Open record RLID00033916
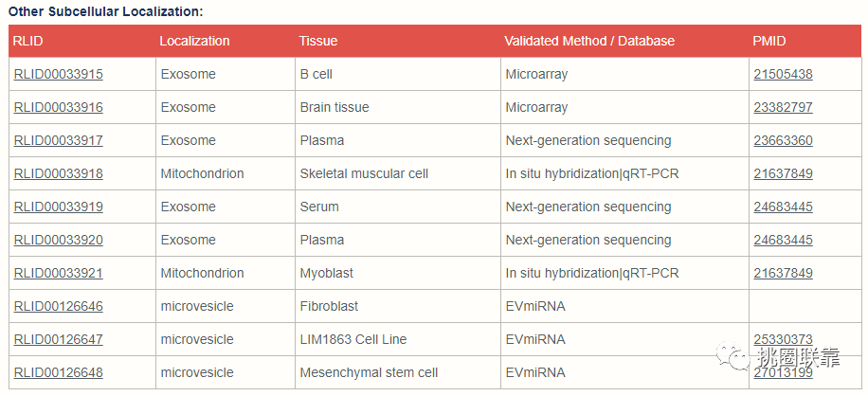 coord(58,107)
